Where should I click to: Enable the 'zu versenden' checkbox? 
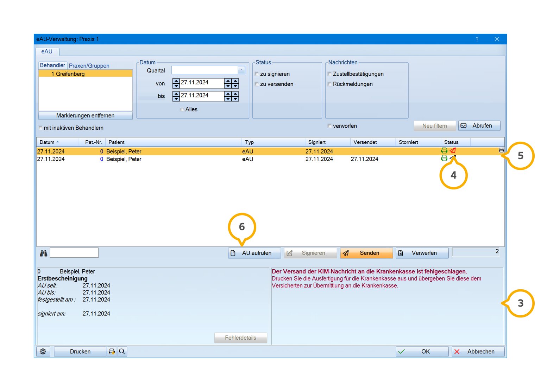(x=257, y=84)
